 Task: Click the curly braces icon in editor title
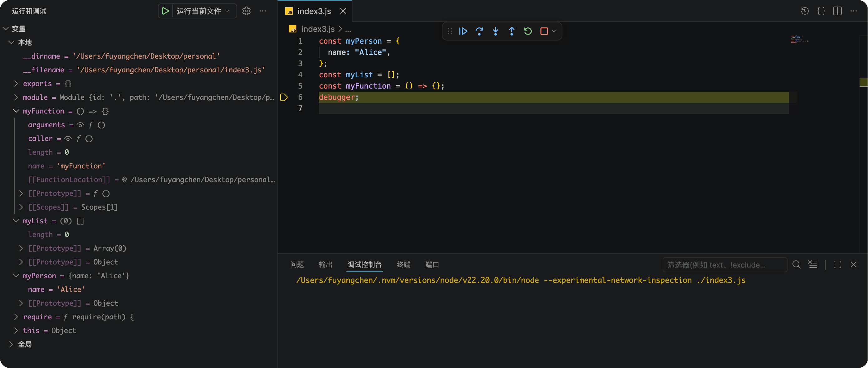tap(821, 11)
